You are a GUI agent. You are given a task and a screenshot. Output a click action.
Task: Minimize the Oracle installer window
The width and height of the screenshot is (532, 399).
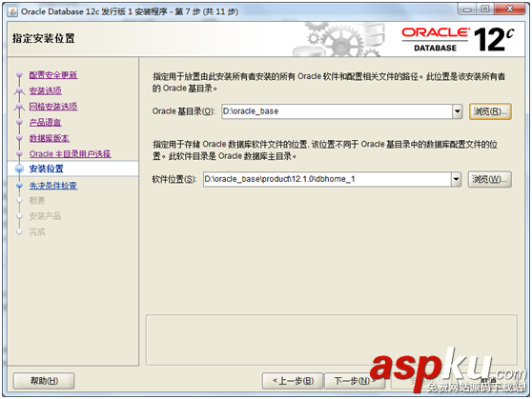(x=467, y=10)
